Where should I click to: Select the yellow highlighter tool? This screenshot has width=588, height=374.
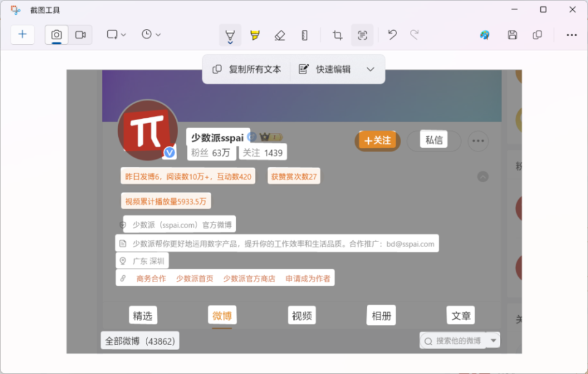click(x=255, y=35)
